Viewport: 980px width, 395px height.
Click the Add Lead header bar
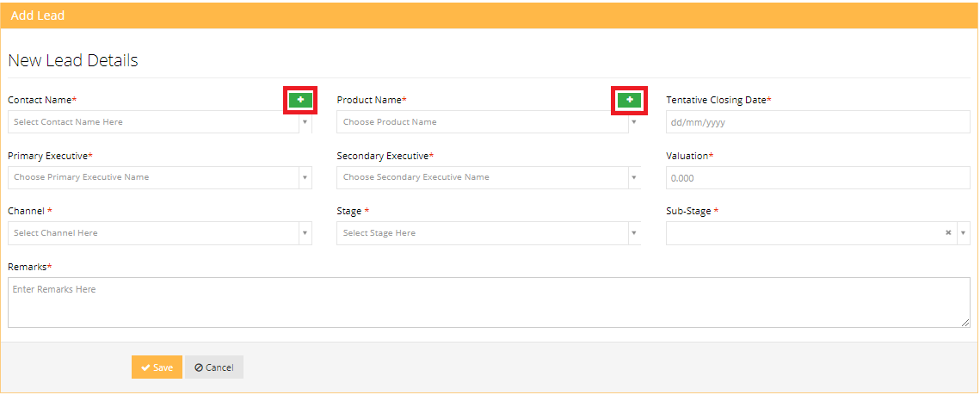489,15
